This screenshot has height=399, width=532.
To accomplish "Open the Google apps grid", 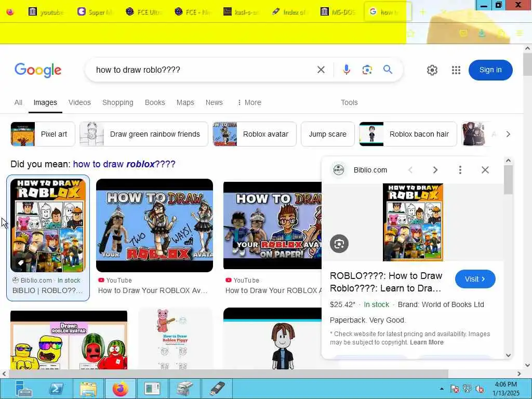I will click(x=456, y=70).
